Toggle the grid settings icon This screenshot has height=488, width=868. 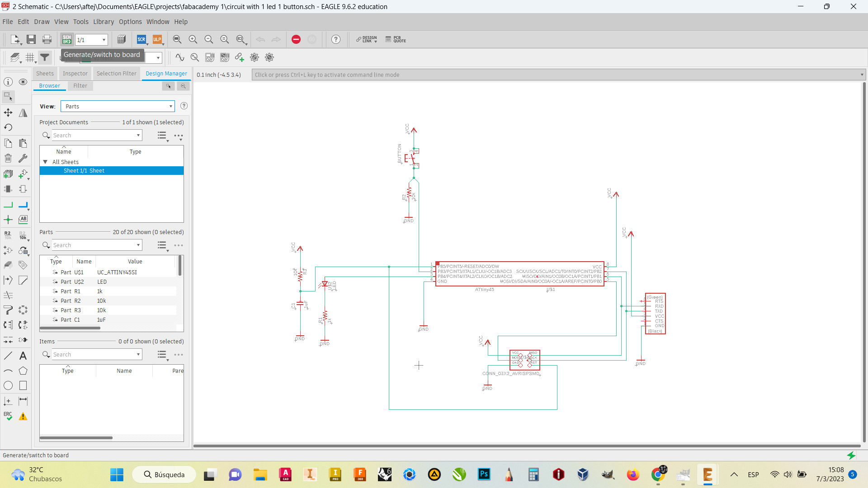tap(30, 57)
